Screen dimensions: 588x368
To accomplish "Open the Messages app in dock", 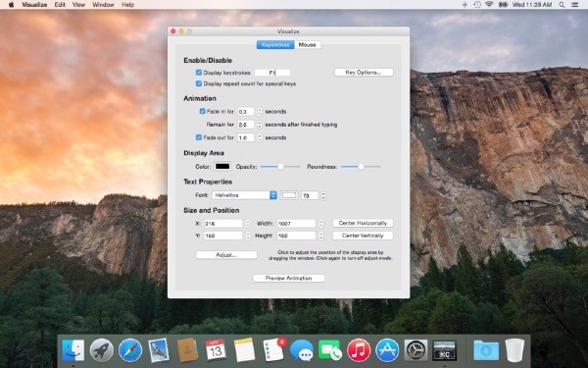I will (302, 350).
